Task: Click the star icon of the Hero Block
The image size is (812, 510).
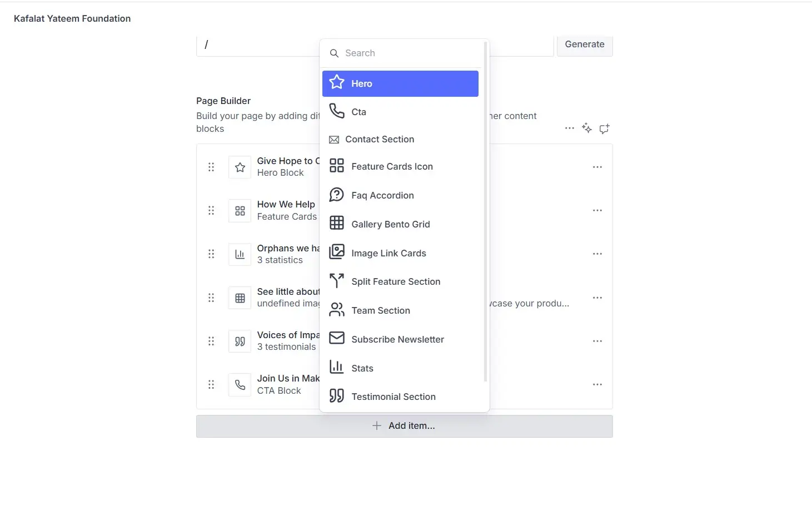Action: (x=240, y=167)
